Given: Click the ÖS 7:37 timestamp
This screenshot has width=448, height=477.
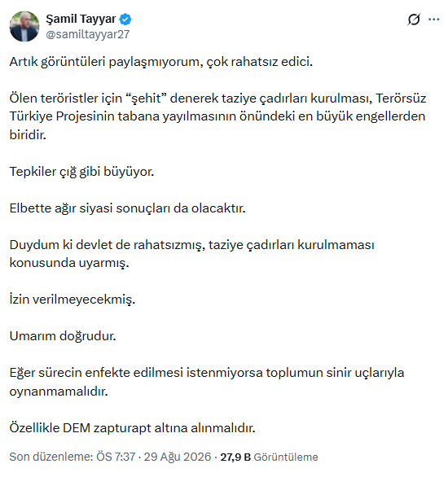Looking at the screenshot, I should pos(116,457).
